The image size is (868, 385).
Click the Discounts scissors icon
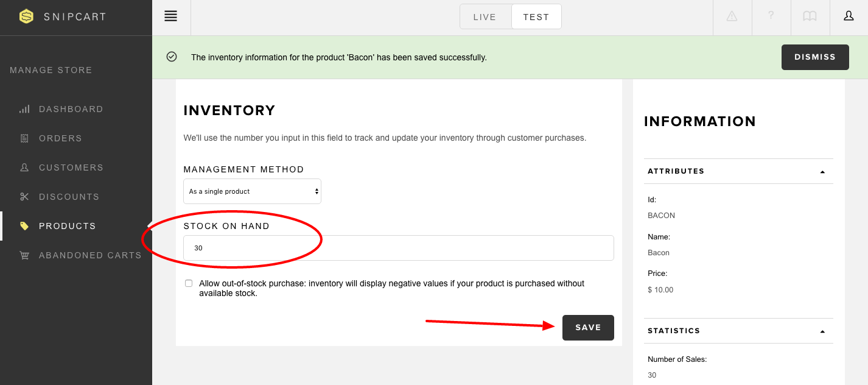tap(24, 197)
